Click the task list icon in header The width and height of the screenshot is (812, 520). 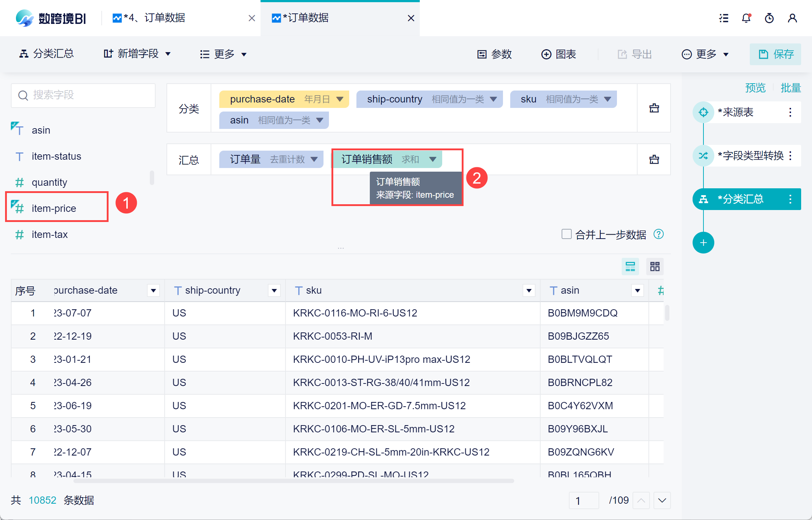click(724, 18)
